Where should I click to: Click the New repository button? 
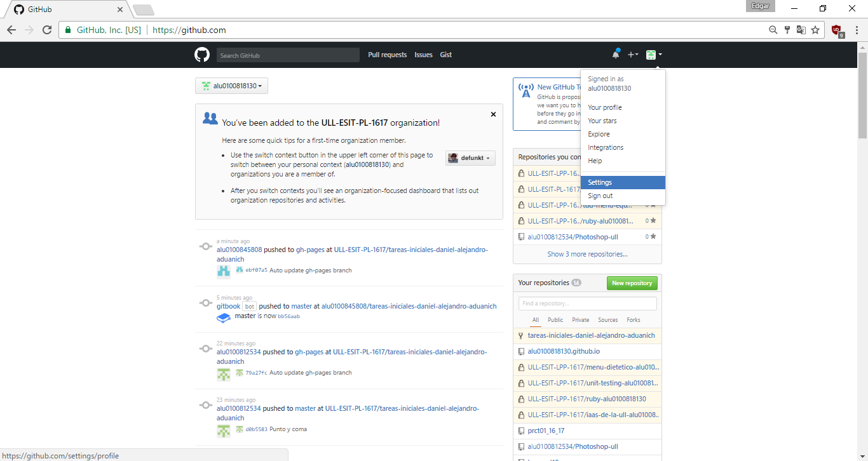tap(632, 283)
